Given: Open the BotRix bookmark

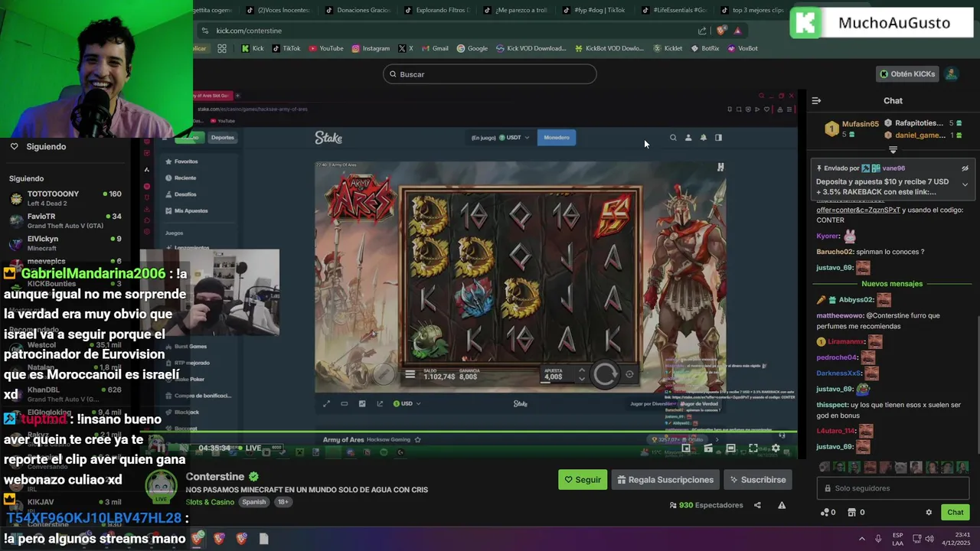Looking at the screenshot, I should [x=704, y=48].
